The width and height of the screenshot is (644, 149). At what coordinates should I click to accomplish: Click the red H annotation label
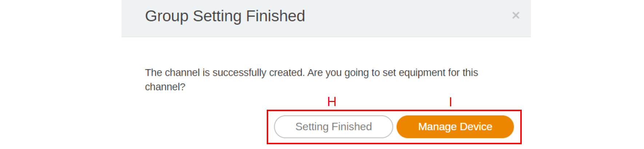[331, 101]
